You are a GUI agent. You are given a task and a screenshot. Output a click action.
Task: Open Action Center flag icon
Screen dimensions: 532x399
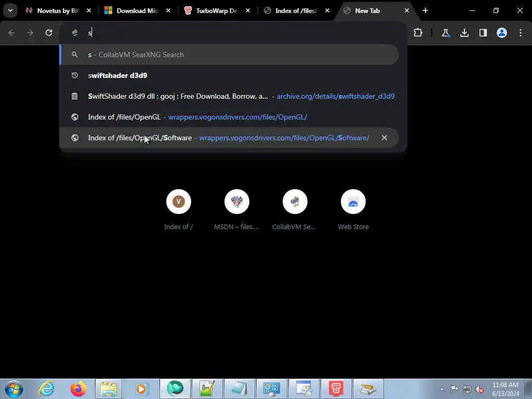point(454,390)
